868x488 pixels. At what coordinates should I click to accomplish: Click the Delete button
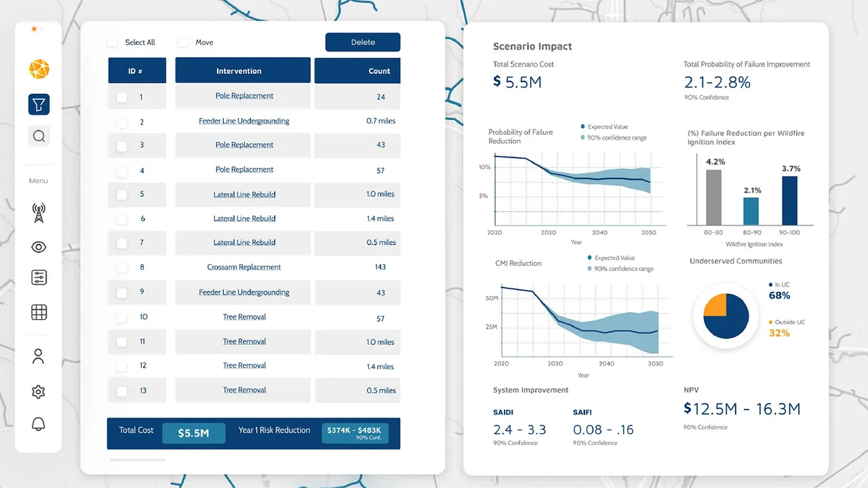tap(363, 42)
